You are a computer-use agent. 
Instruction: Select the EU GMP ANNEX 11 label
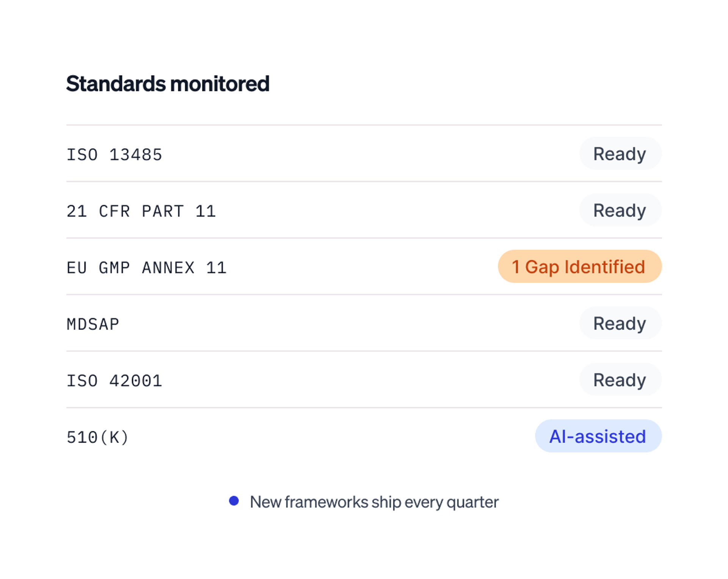(146, 268)
